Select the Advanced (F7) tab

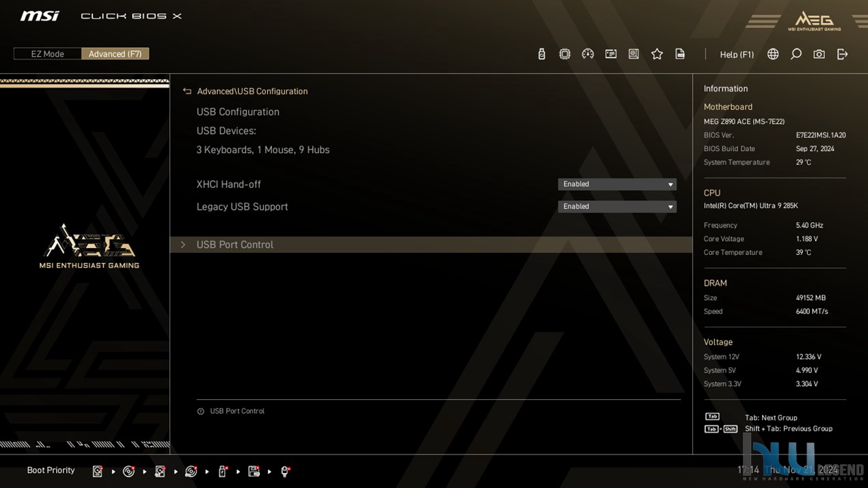(115, 54)
